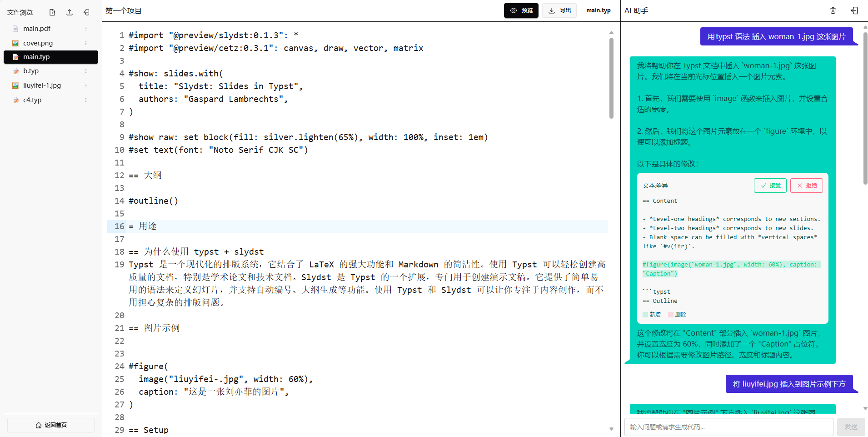The width and height of the screenshot is (868, 437).
Task: Click the upload file icon in sidebar
Action: tap(70, 12)
